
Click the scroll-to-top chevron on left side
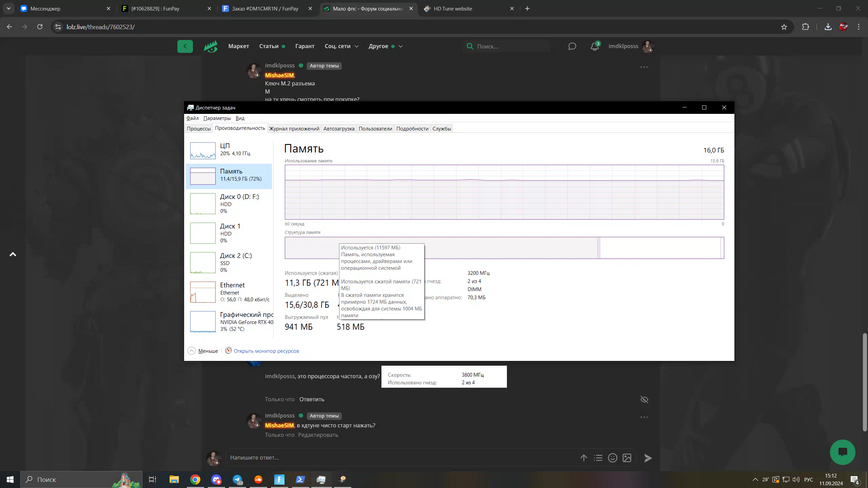coord(13,254)
